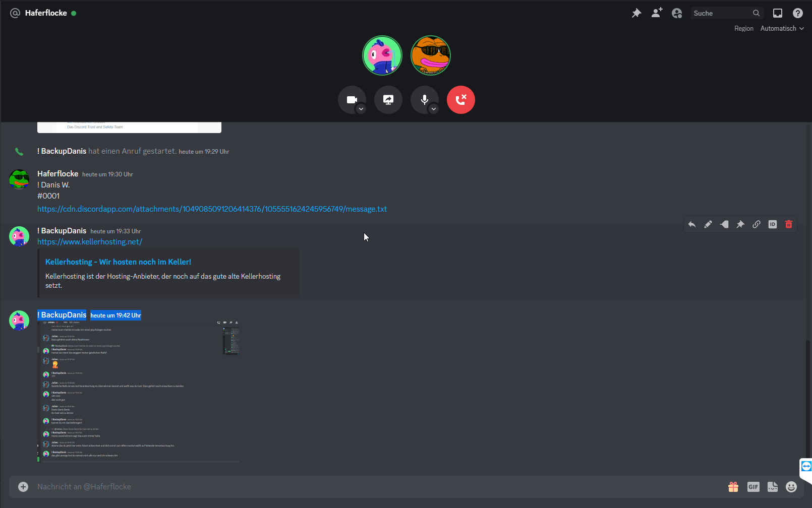This screenshot has height=508, width=812.
Task: Open pinned messages in the header
Action: coord(636,13)
